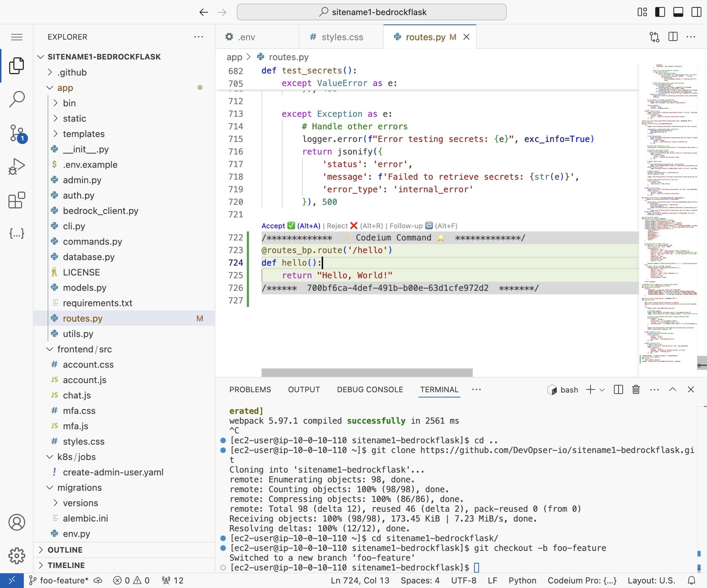The height and width of the screenshot is (588, 707).
Task: Reject the Codeium suggestion
Action: point(355,226)
